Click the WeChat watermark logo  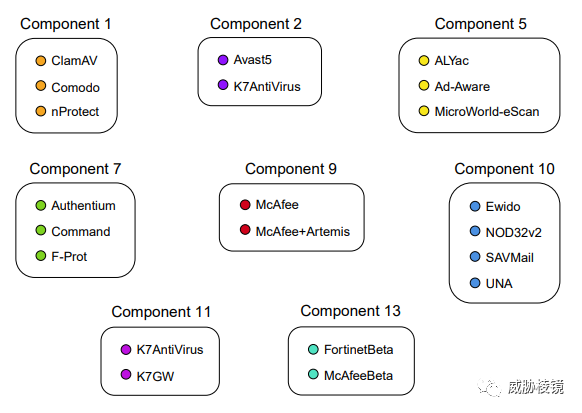(490, 387)
